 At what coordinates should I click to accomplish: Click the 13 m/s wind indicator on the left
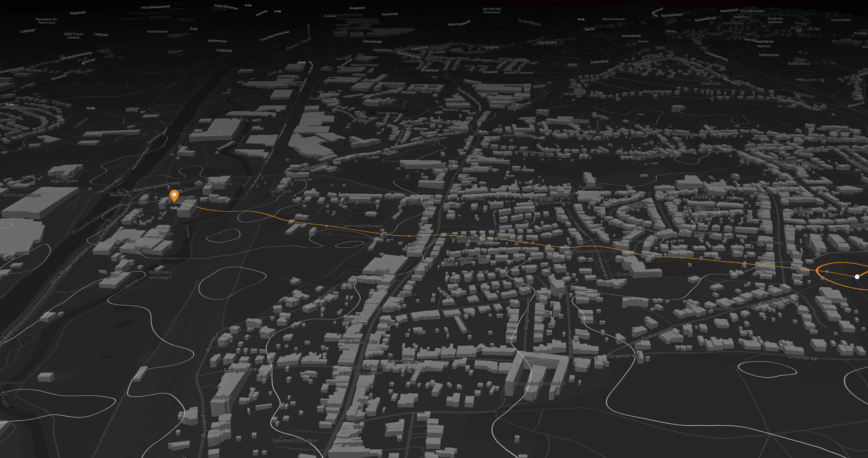coord(10,105)
